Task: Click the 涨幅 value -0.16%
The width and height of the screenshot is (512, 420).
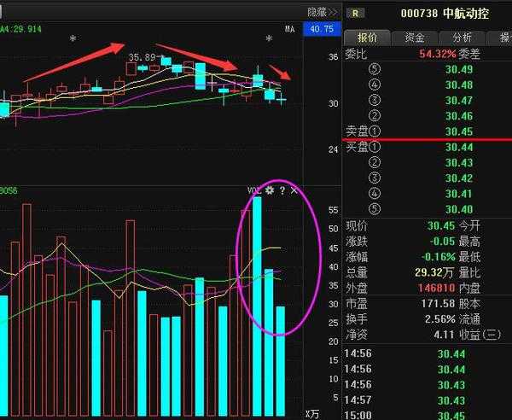Action: tap(439, 257)
